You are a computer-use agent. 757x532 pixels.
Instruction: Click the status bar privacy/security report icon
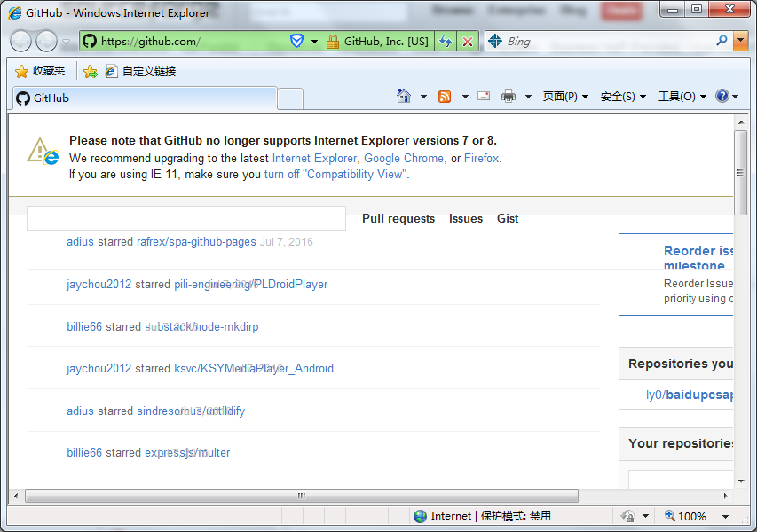627,516
